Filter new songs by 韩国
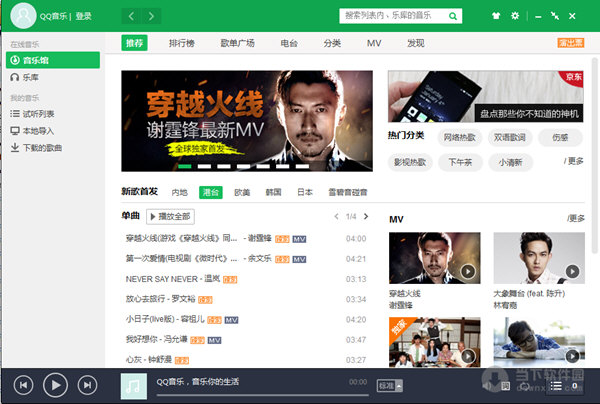Screen dimensions: 600x404 coord(273,192)
